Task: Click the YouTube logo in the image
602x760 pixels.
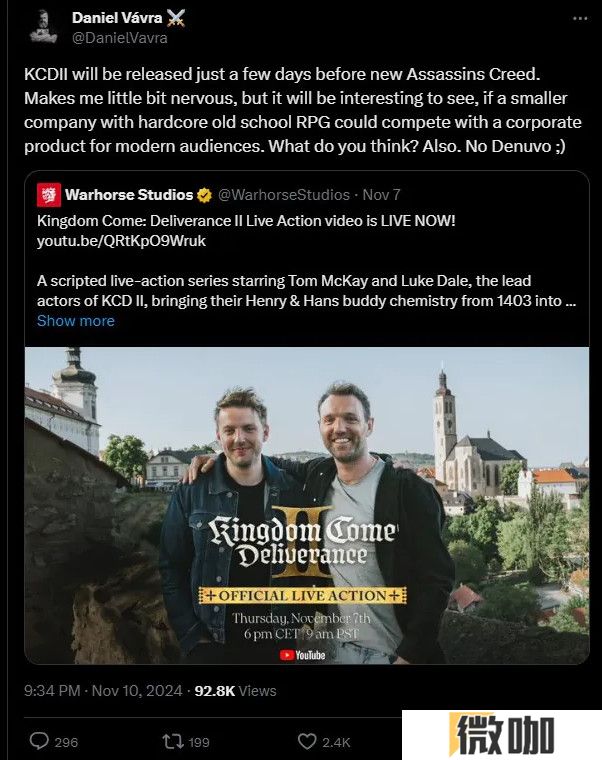Action: pos(302,655)
